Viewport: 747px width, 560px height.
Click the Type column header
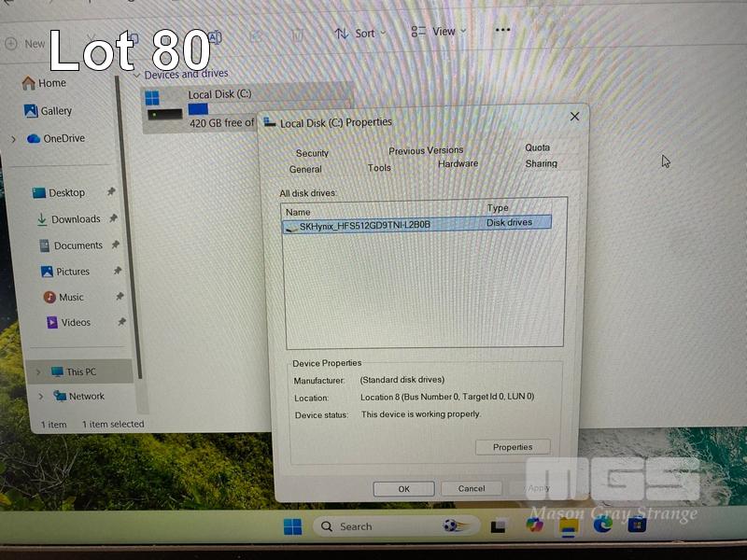[498, 207]
